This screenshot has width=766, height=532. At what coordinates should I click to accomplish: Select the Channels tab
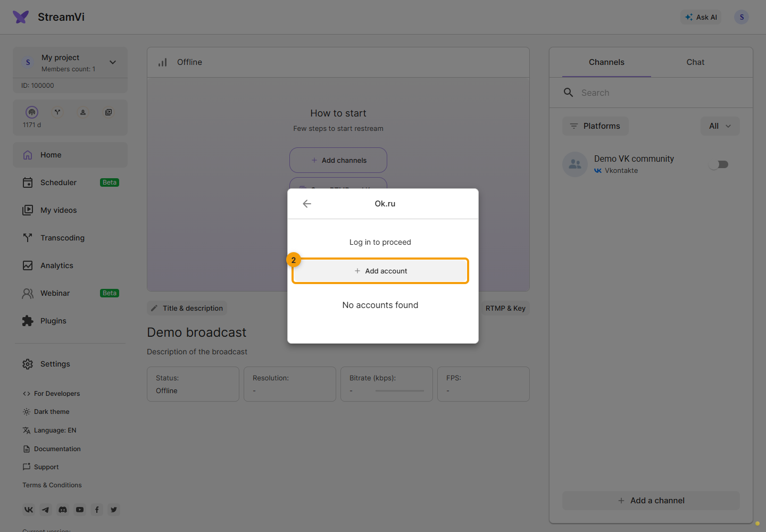pos(606,62)
